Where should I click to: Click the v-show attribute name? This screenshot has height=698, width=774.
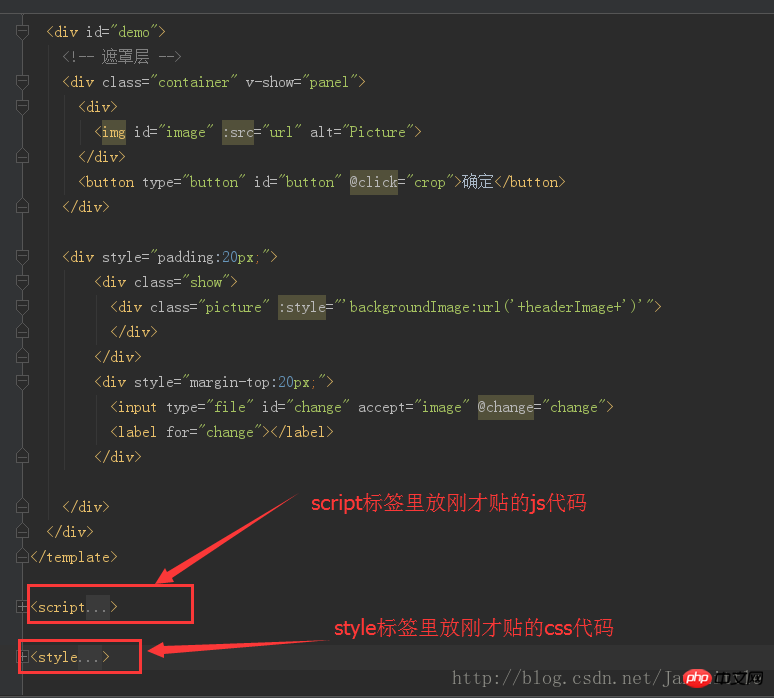click(x=270, y=82)
